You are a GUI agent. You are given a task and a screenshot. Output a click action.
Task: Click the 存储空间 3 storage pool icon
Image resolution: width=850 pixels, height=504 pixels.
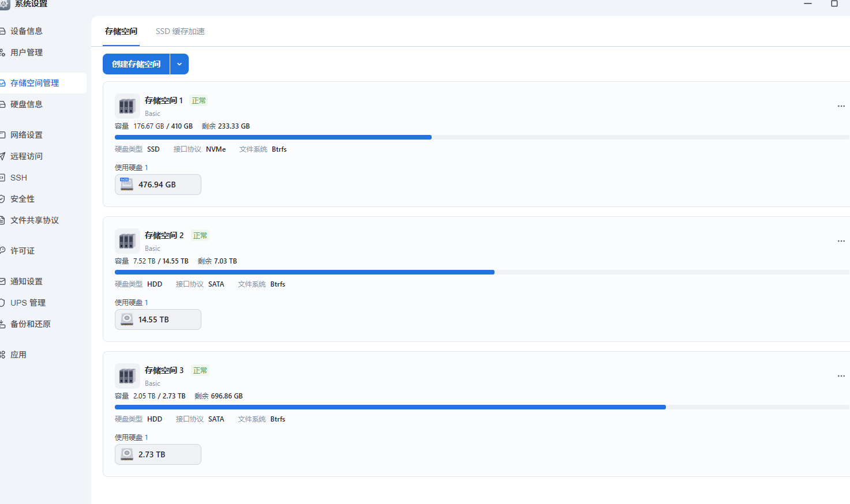(x=127, y=376)
